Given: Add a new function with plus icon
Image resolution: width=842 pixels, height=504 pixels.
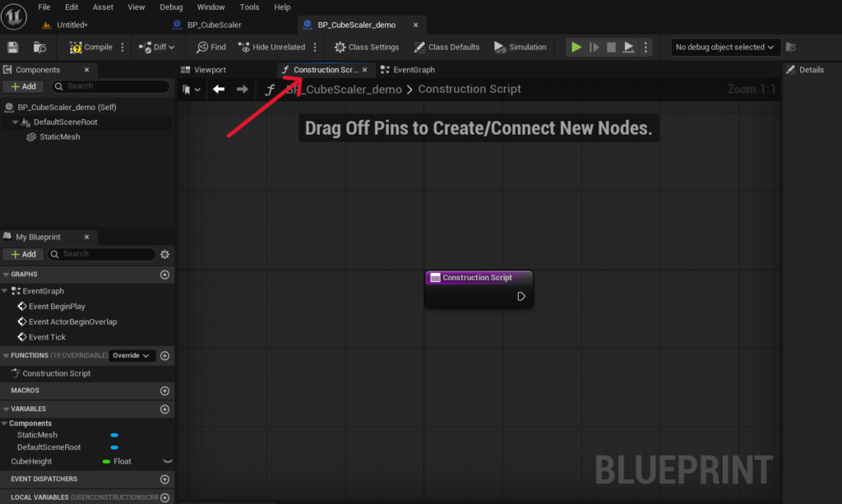Looking at the screenshot, I should pyautogui.click(x=164, y=356).
